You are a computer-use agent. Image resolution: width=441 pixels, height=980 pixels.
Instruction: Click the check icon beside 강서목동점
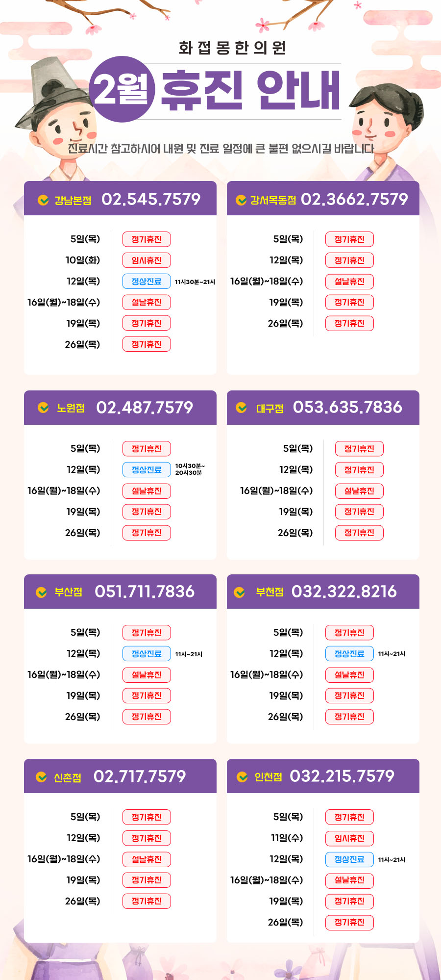pos(241,200)
